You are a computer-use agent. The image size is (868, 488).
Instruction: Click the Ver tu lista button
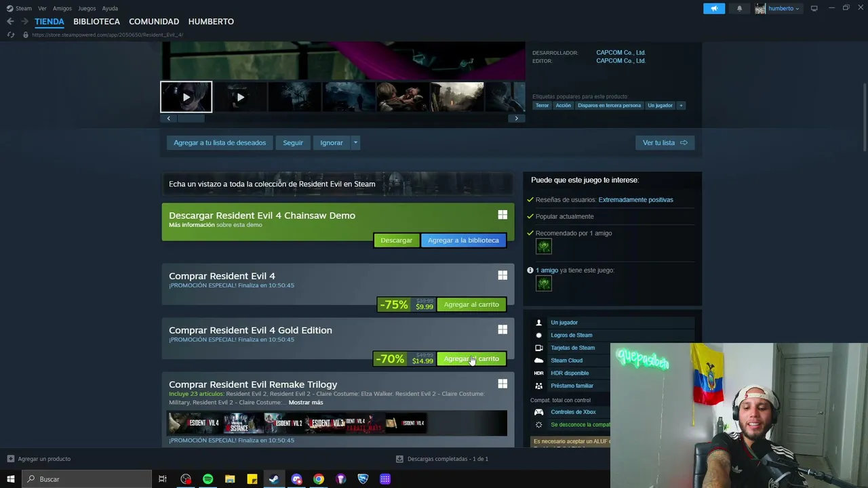click(x=665, y=142)
